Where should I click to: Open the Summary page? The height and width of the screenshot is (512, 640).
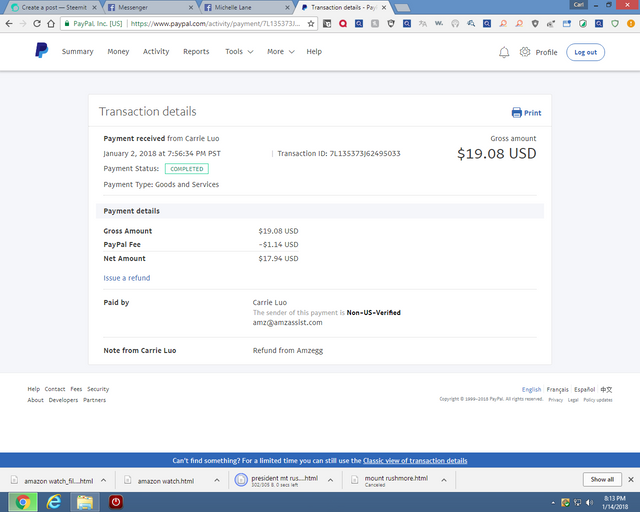(x=78, y=51)
